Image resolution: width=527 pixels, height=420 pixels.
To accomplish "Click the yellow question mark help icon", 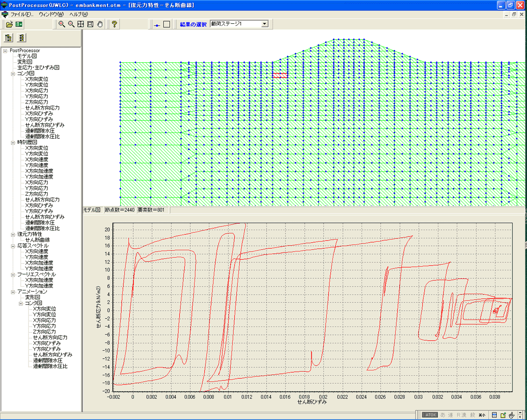I will [x=114, y=24].
